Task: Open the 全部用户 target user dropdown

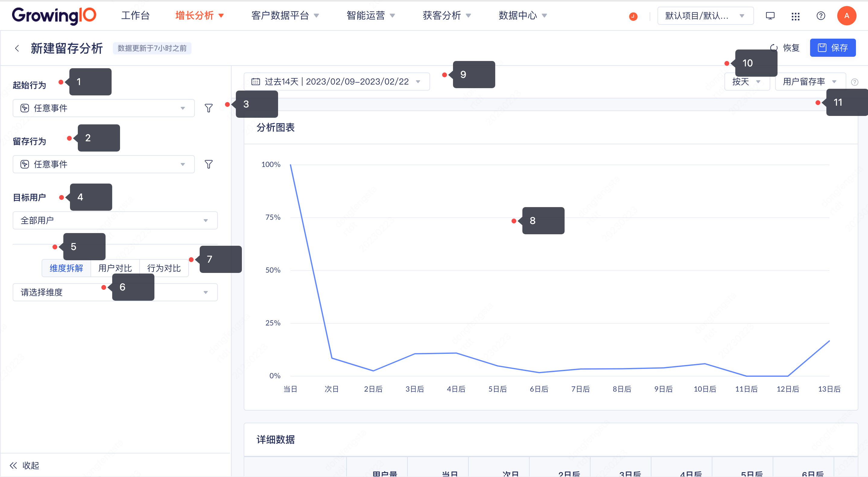Action: (x=115, y=220)
